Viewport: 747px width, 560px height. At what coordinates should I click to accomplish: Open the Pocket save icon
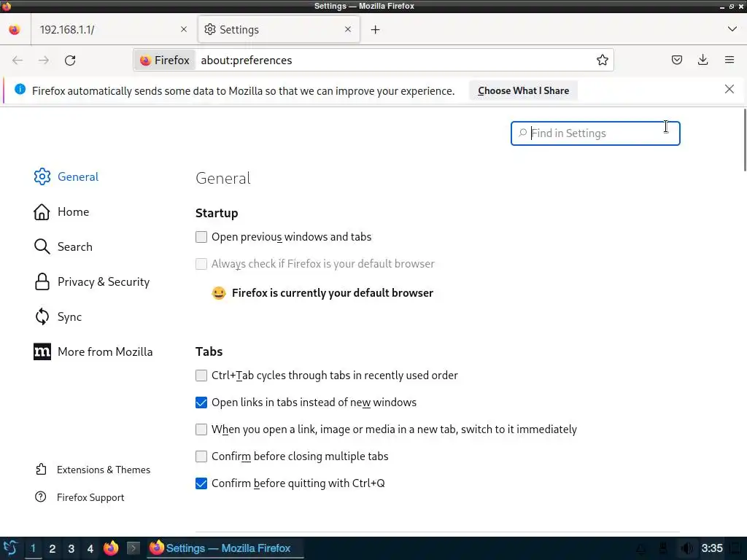click(676, 60)
